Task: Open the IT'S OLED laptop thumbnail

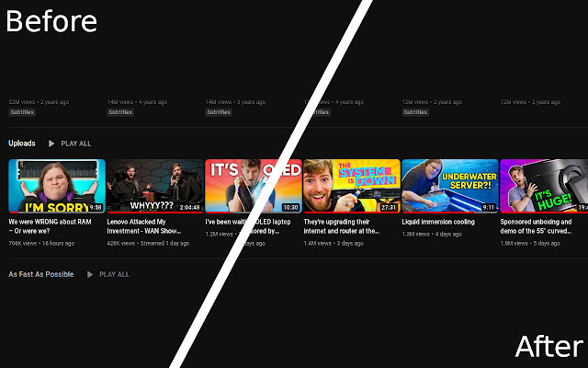Action: 254,186
